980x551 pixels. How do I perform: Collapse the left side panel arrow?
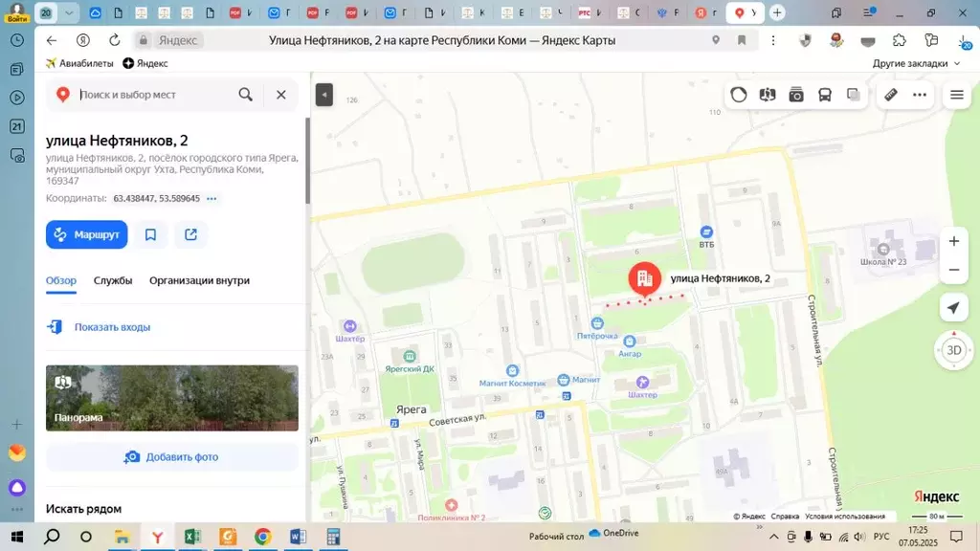tap(324, 95)
